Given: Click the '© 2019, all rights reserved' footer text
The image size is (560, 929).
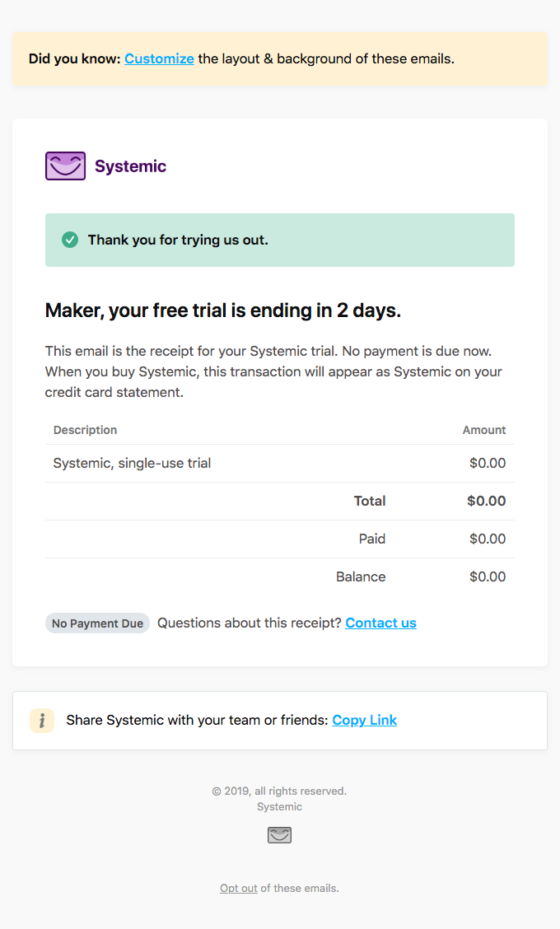Looking at the screenshot, I should click(279, 791).
